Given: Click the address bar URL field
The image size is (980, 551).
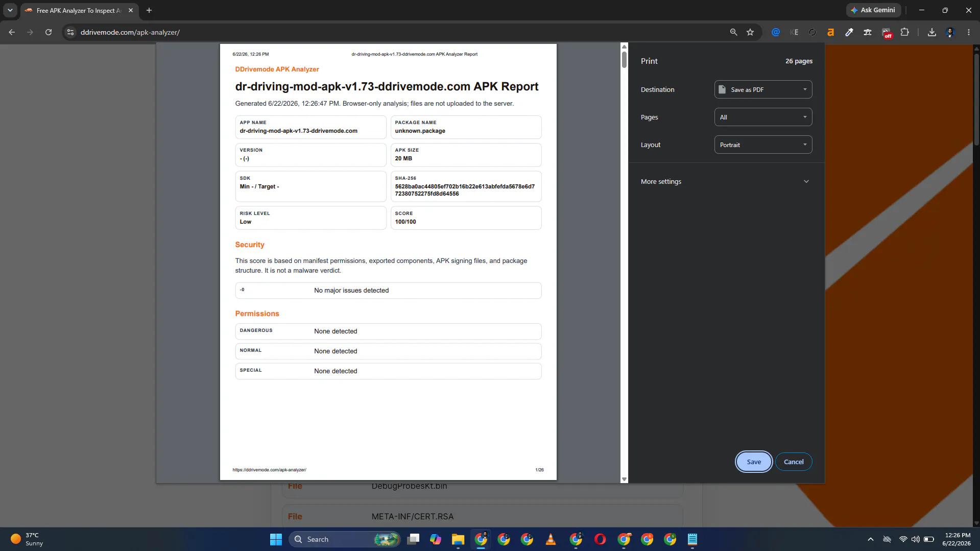Looking at the screenshot, I should [x=398, y=32].
